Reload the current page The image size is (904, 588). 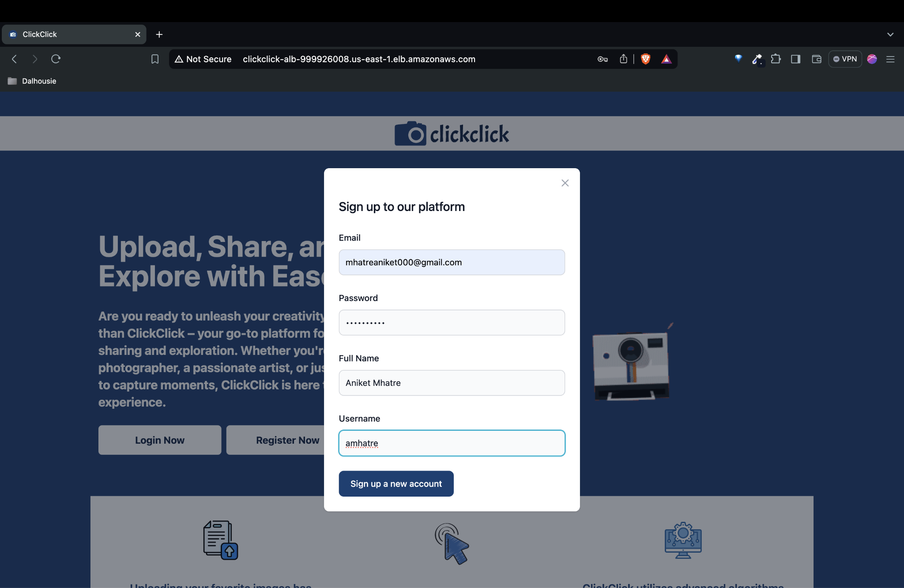point(56,59)
